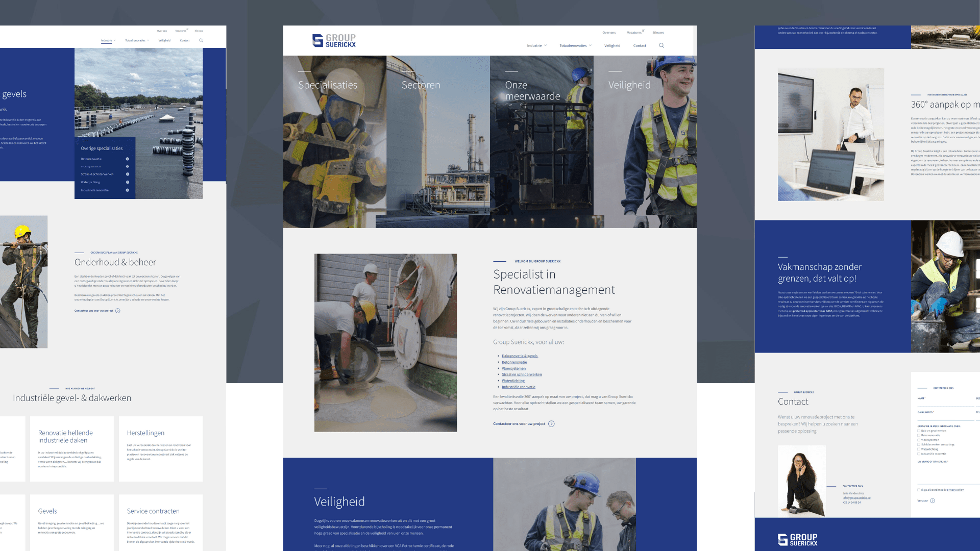This screenshot has width=980, height=551.
Task: Click the 'Industriële gevel- & dakwerken' heading
Action: pos(72,398)
